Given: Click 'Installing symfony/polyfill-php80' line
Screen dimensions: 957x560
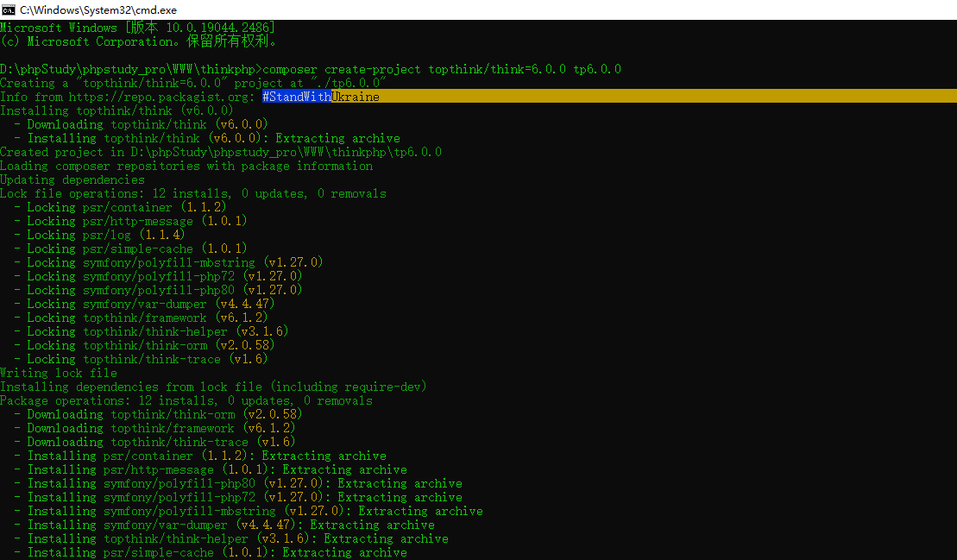Looking at the screenshot, I should (238, 483).
